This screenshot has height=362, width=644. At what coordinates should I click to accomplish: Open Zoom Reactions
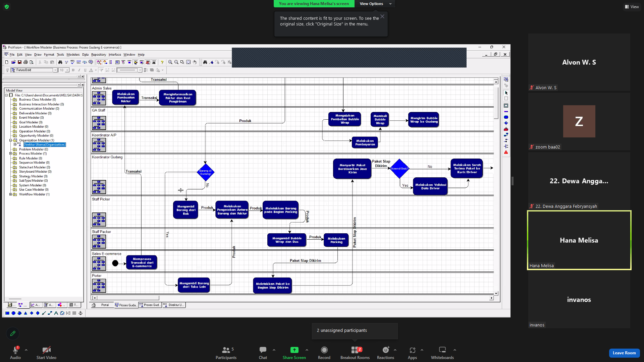pyautogui.click(x=385, y=353)
